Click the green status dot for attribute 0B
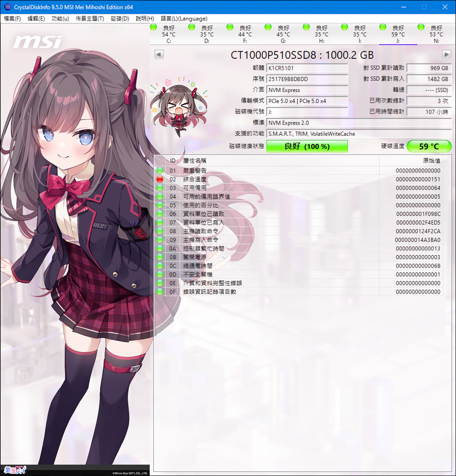The image size is (456, 476). (160, 257)
